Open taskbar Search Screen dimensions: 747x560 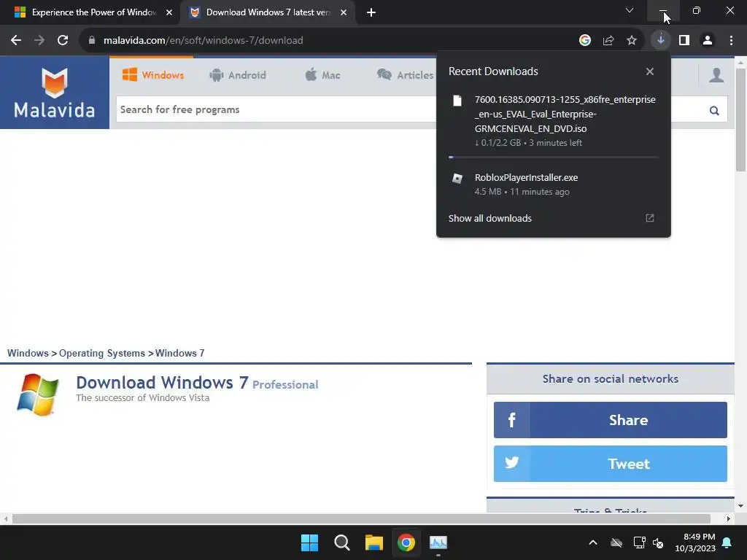(x=342, y=542)
